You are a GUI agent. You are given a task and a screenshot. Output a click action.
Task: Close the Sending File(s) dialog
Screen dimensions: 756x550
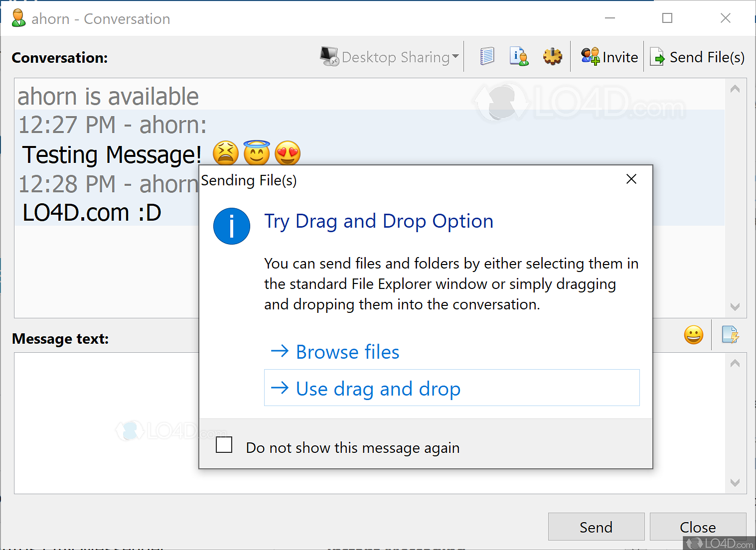tap(631, 179)
